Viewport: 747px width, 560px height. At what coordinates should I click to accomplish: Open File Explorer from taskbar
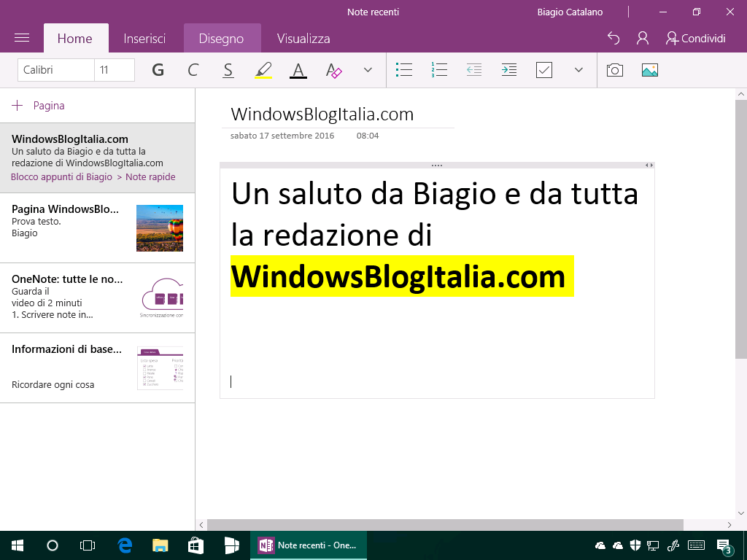[x=160, y=545]
